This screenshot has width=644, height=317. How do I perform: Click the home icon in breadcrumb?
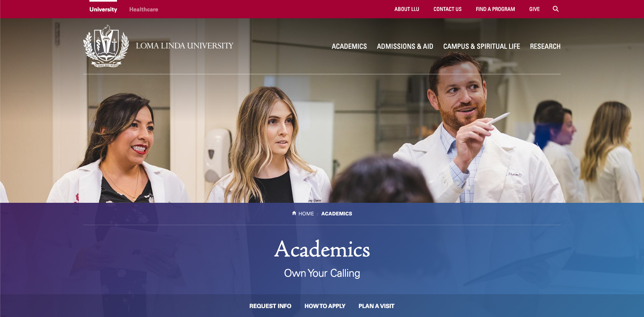pos(294,213)
